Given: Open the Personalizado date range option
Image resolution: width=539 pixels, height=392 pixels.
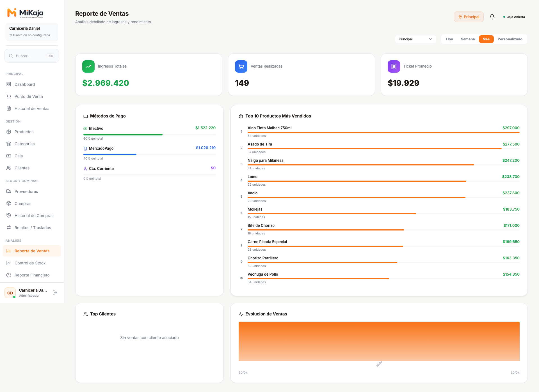Looking at the screenshot, I should pyautogui.click(x=510, y=39).
